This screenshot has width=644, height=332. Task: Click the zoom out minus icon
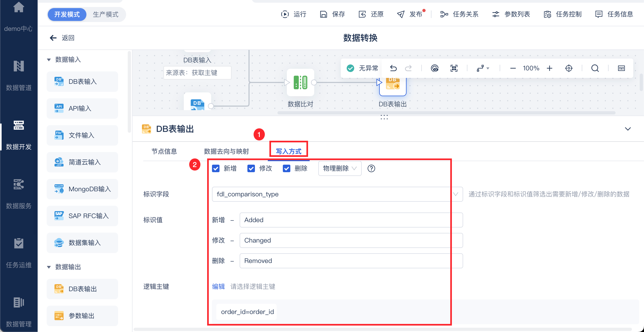[513, 68]
